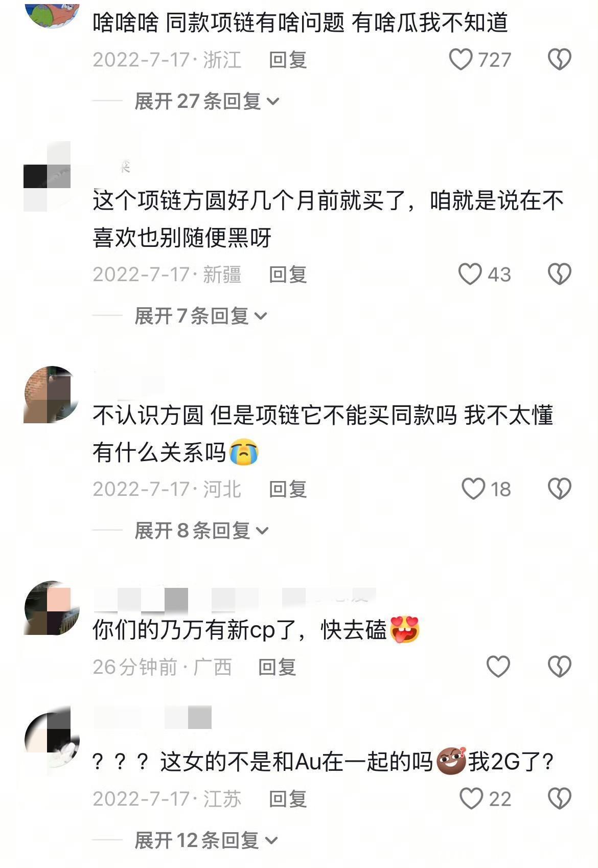Like the 江苏 comment with 22 likes
The width and height of the screenshot is (598, 868).
pyautogui.click(x=471, y=798)
